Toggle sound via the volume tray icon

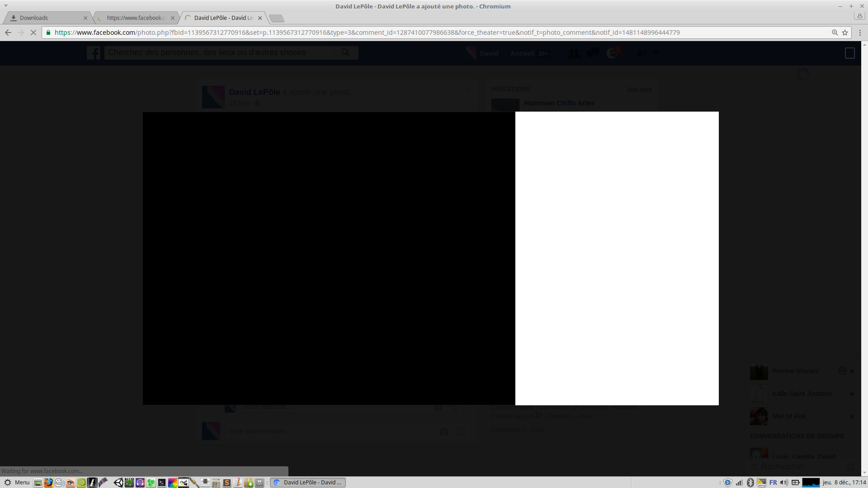pos(783,483)
